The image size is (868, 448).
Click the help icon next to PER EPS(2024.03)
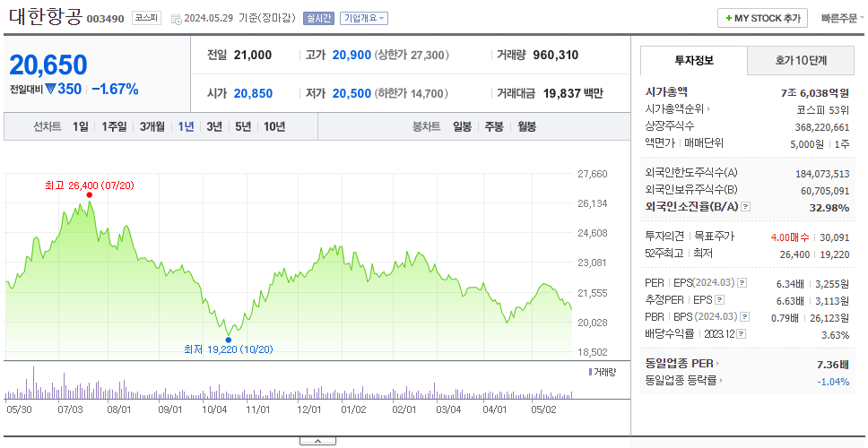[742, 283]
